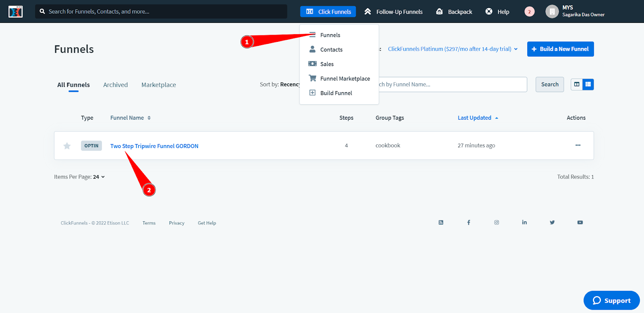
Task: Sort by Last Updated column
Action: (x=478, y=118)
